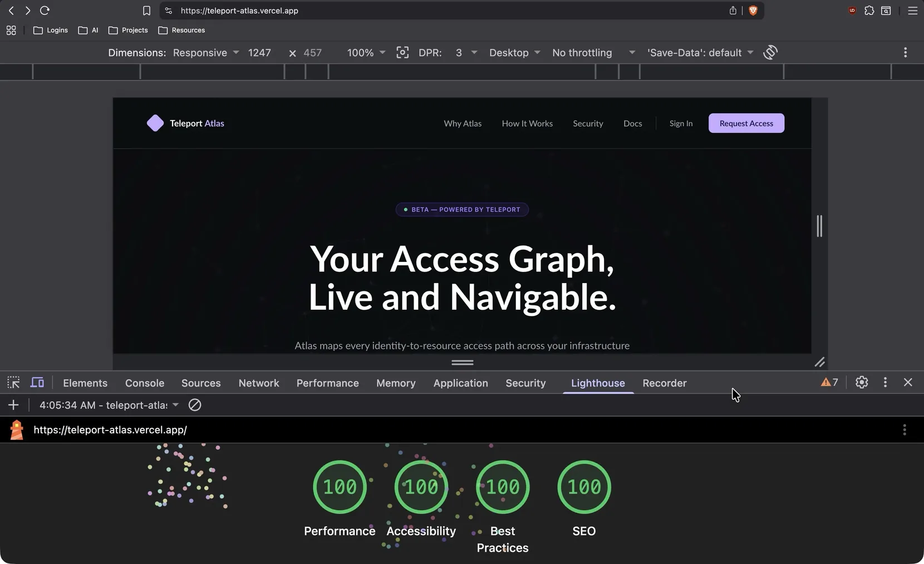924x564 pixels.
Task: Clear all Lighthouse reports icon
Action: point(195,405)
